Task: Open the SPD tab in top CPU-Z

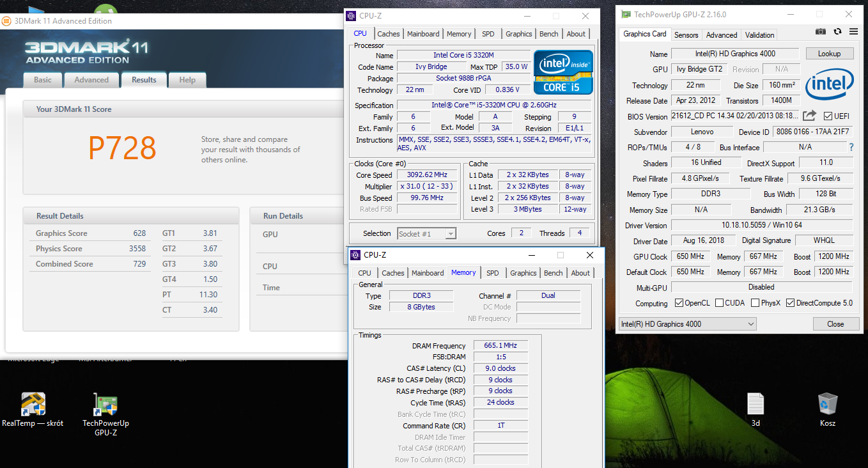Action: [488, 34]
